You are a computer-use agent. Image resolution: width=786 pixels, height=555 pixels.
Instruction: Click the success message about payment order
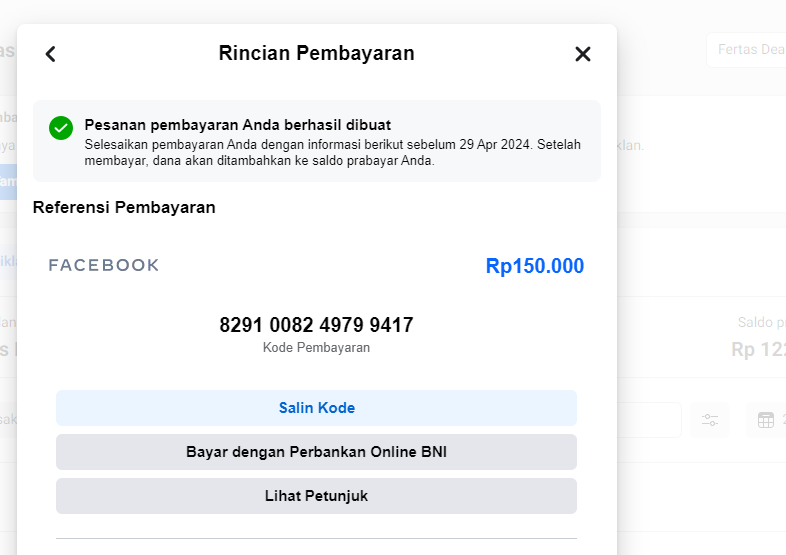(x=237, y=125)
